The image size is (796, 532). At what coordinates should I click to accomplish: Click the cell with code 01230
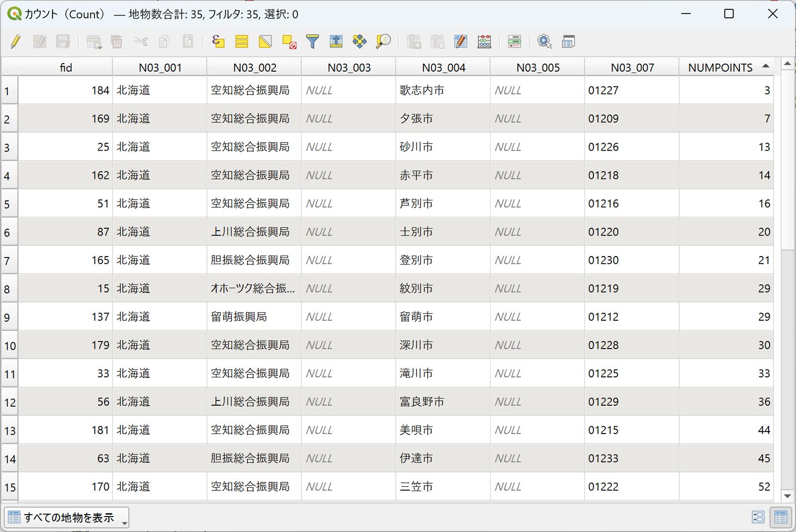point(632,260)
